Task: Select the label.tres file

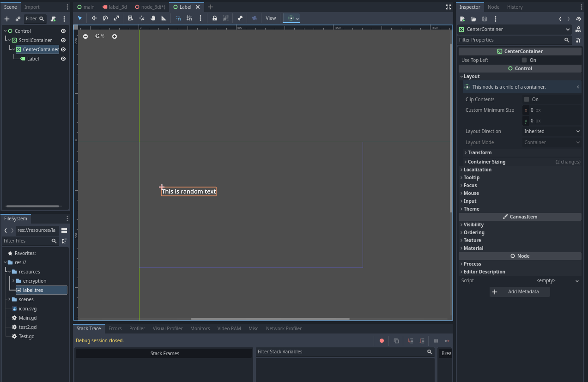Action: click(33, 290)
